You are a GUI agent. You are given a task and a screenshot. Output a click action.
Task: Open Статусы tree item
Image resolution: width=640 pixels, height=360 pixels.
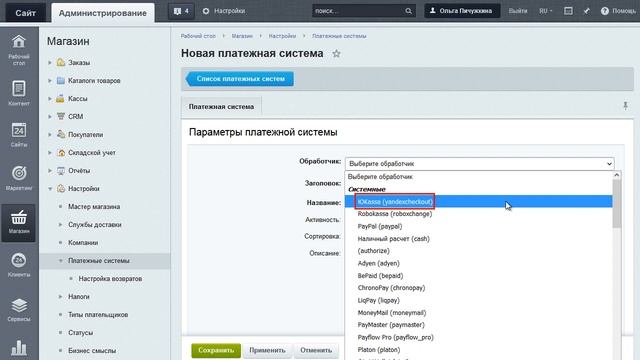click(80, 333)
